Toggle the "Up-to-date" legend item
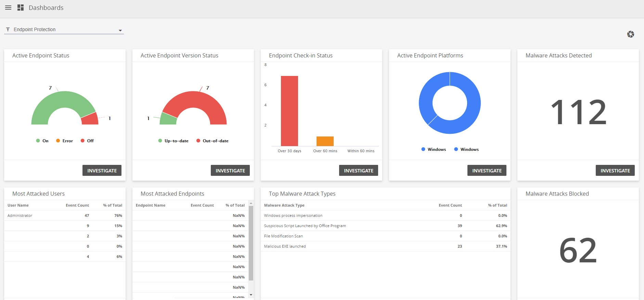 (x=173, y=141)
